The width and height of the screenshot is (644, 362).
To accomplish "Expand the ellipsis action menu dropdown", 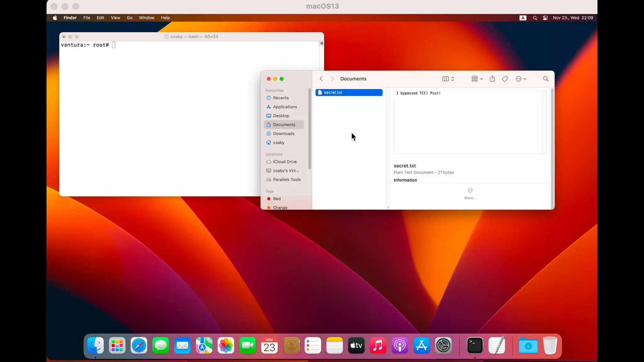I will [x=521, y=79].
